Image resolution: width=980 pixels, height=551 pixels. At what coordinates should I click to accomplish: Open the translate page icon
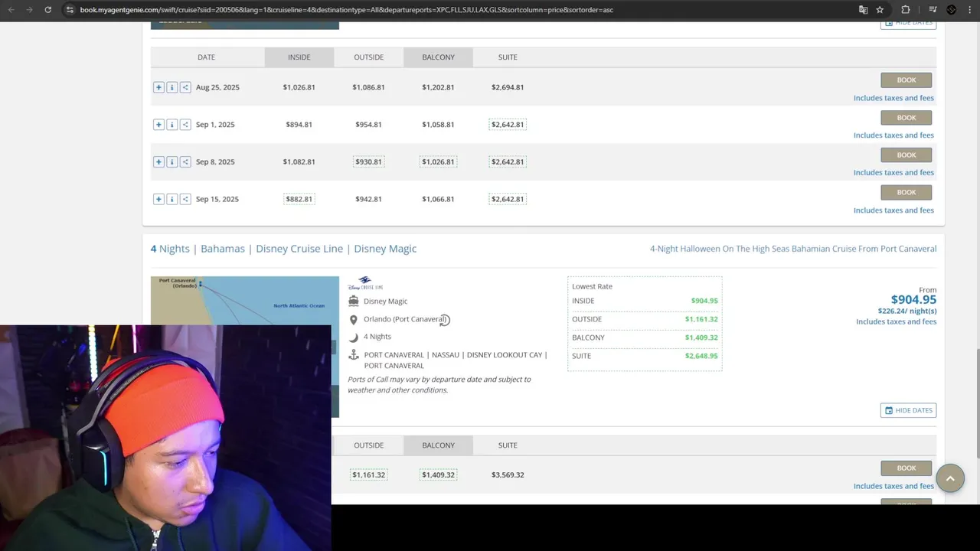(863, 10)
